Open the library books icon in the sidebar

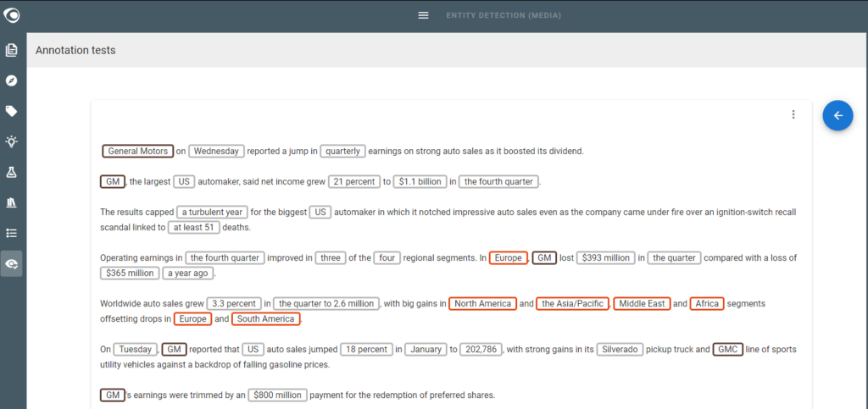tap(12, 203)
